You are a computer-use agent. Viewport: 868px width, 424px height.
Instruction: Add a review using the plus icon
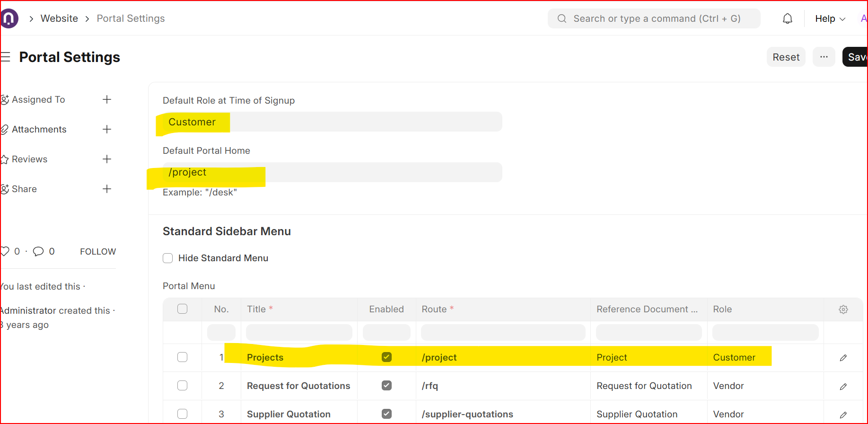(107, 159)
